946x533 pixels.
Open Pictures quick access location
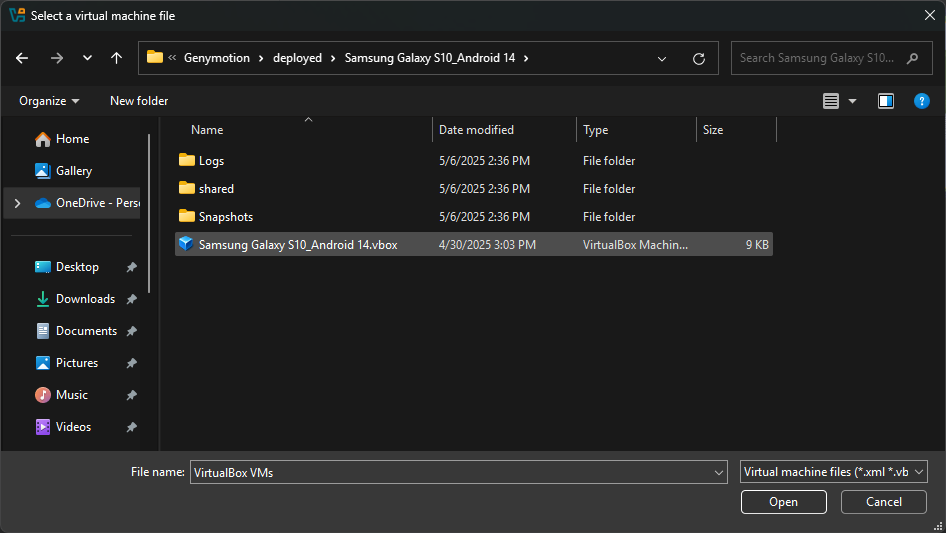click(x=77, y=363)
